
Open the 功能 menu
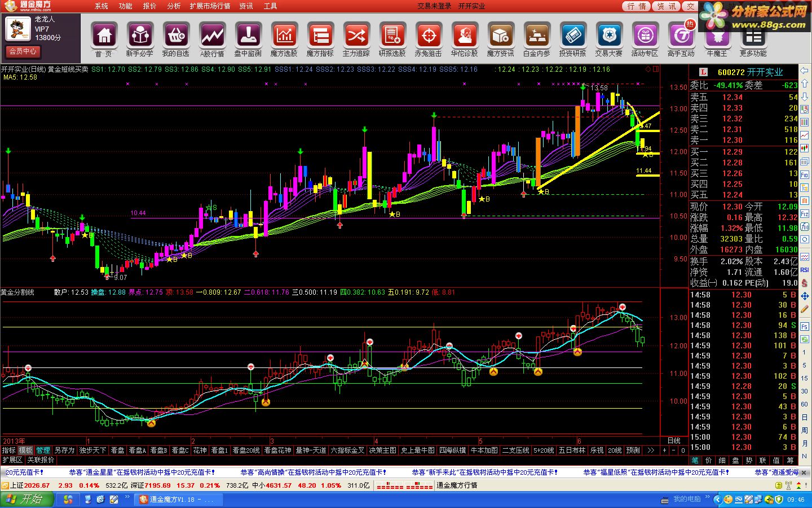coord(126,6)
